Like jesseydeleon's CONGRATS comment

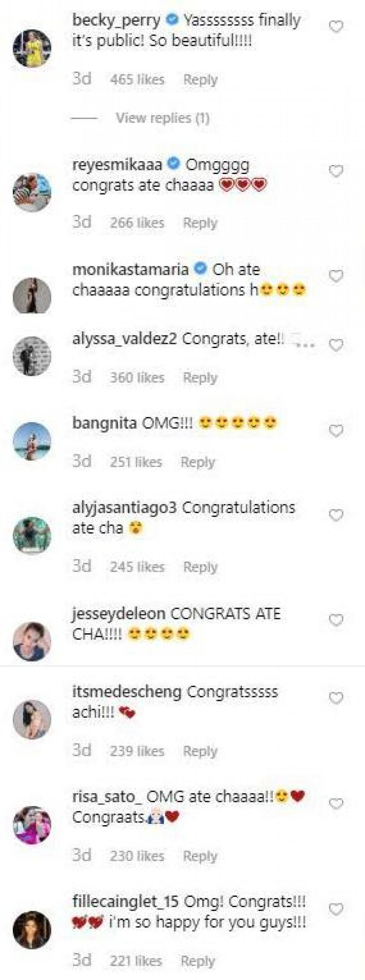pyautogui.click(x=336, y=620)
